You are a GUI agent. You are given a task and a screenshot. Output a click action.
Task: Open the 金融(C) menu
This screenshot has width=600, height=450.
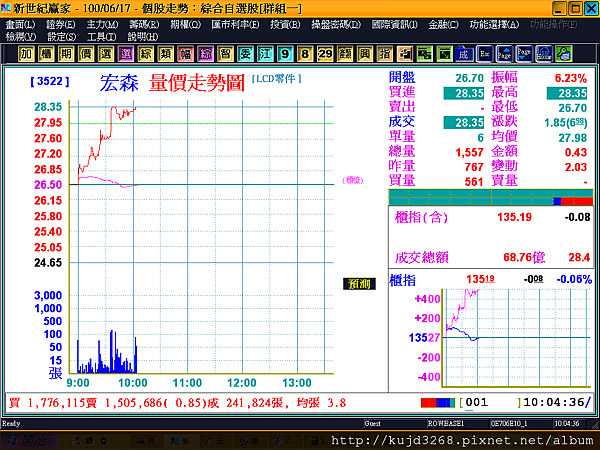pos(443,24)
